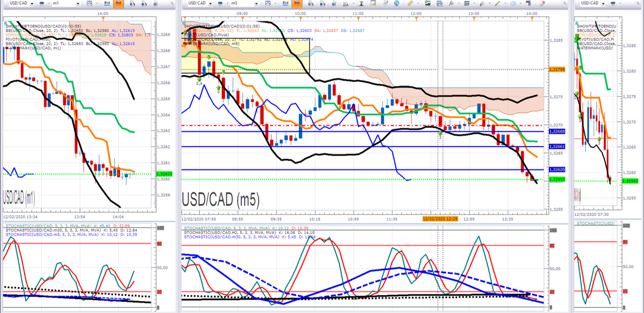644x313 pixels.
Task: Select the green trend line tool
Action: coord(498,4)
